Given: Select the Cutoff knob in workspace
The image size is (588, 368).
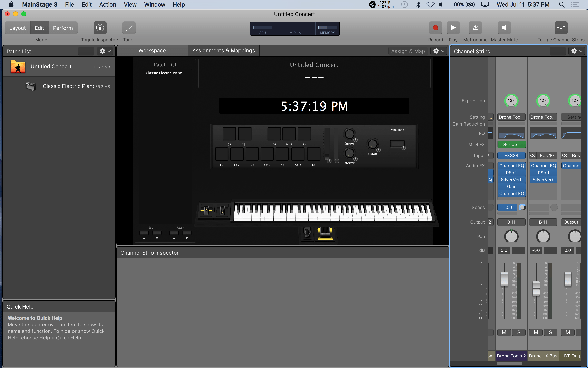Looking at the screenshot, I should click(x=372, y=144).
